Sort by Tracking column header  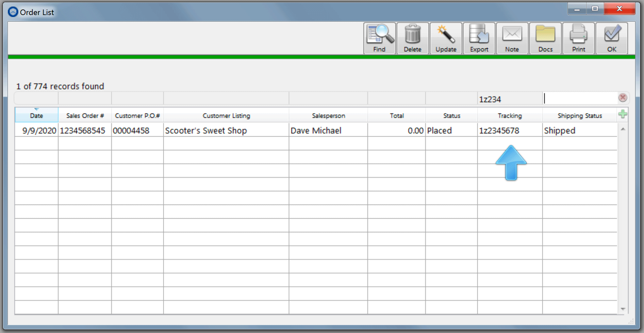[x=510, y=115]
